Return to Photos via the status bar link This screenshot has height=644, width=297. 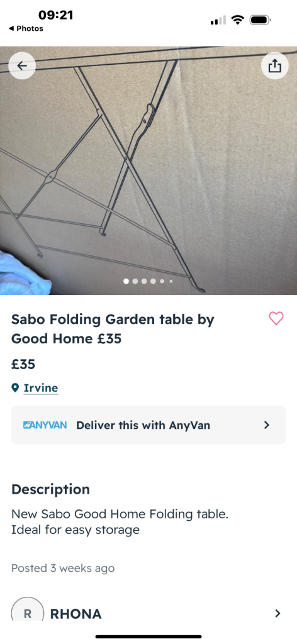tap(26, 28)
